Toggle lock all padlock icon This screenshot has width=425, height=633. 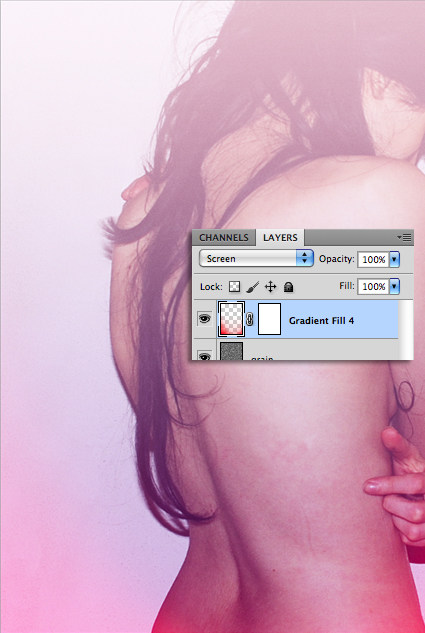coord(288,287)
